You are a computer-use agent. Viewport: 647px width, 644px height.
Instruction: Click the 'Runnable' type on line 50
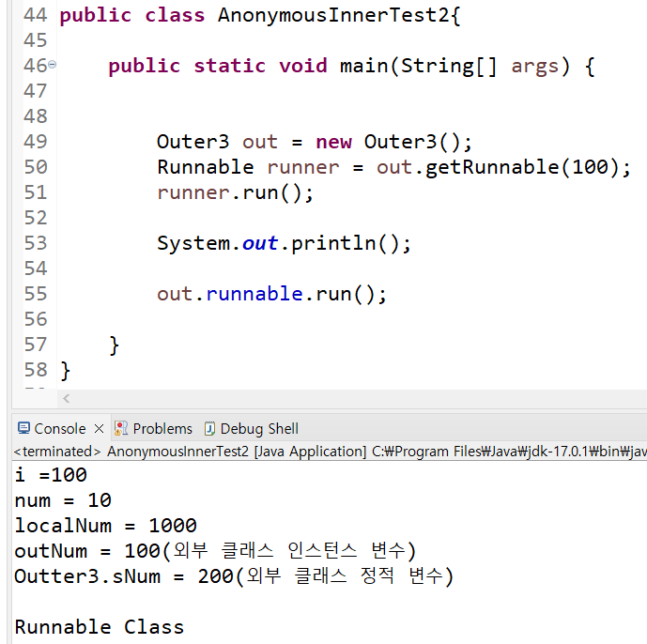click(x=205, y=167)
